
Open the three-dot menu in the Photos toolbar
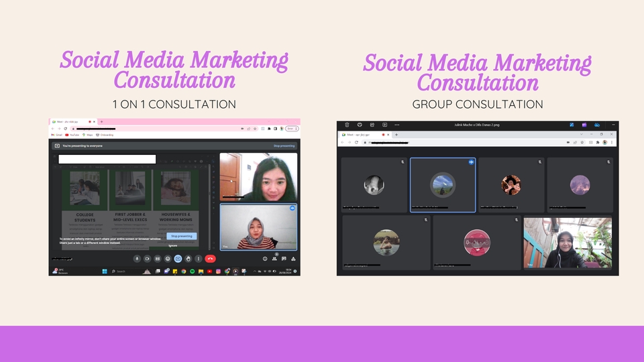point(396,125)
